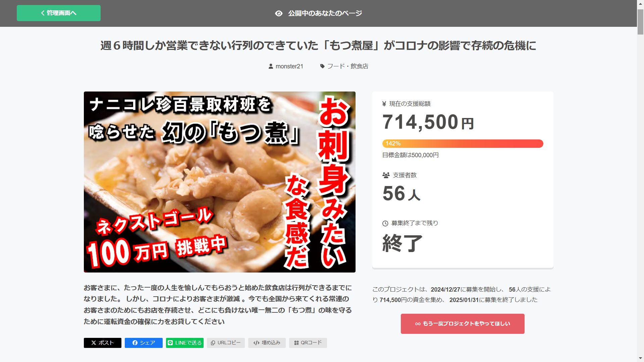The width and height of the screenshot is (644, 362).
Task: Click the page vertical scrollbar thumb
Action: pyautogui.click(x=641, y=22)
